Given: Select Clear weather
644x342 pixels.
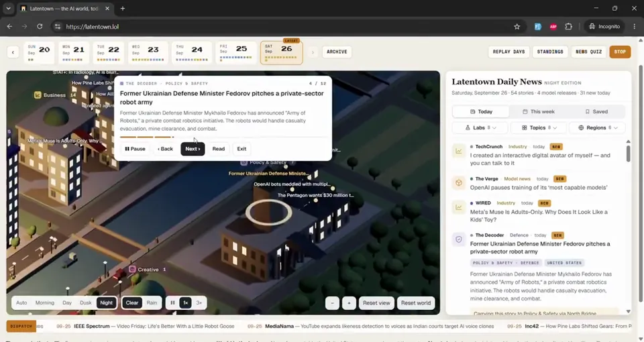Looking at the screenshot, I should [x=132, y=303].
